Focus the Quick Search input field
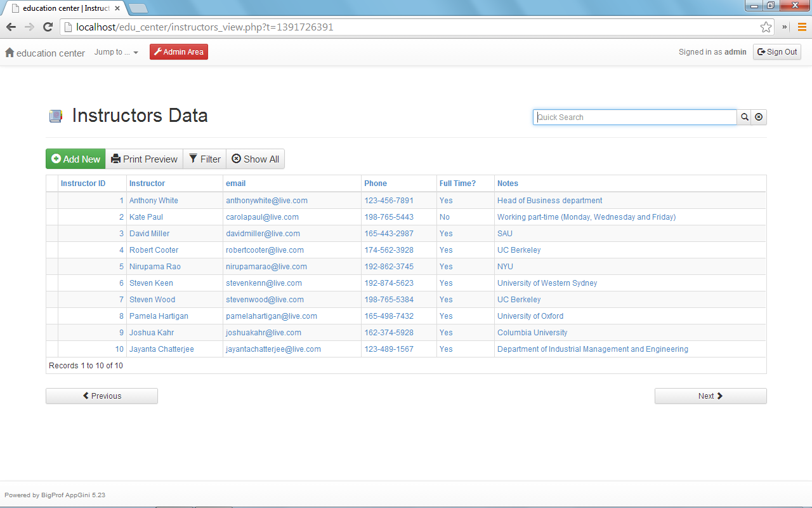This screenshot has height=508, width=812. (x=634, y=117)
